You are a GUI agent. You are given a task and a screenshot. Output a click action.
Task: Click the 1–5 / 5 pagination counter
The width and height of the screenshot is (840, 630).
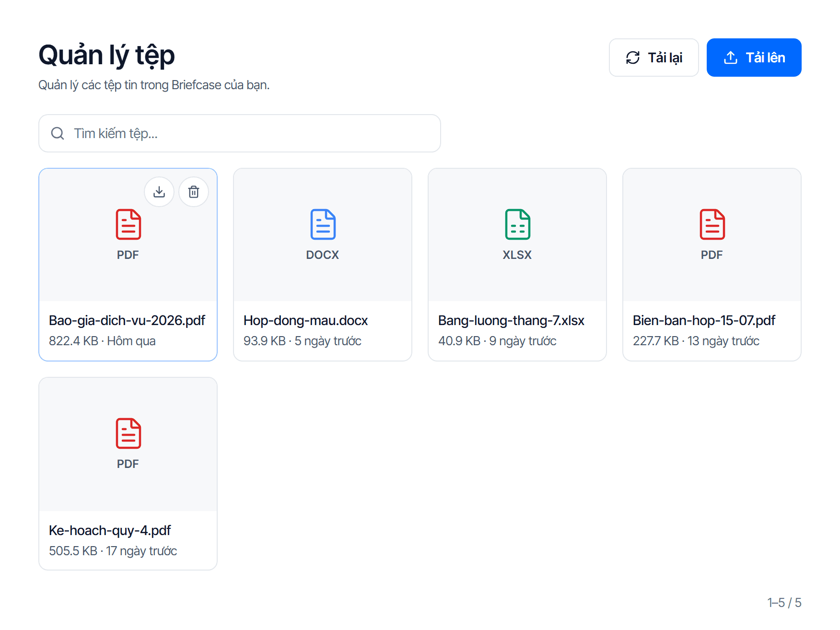click(784, 603)
